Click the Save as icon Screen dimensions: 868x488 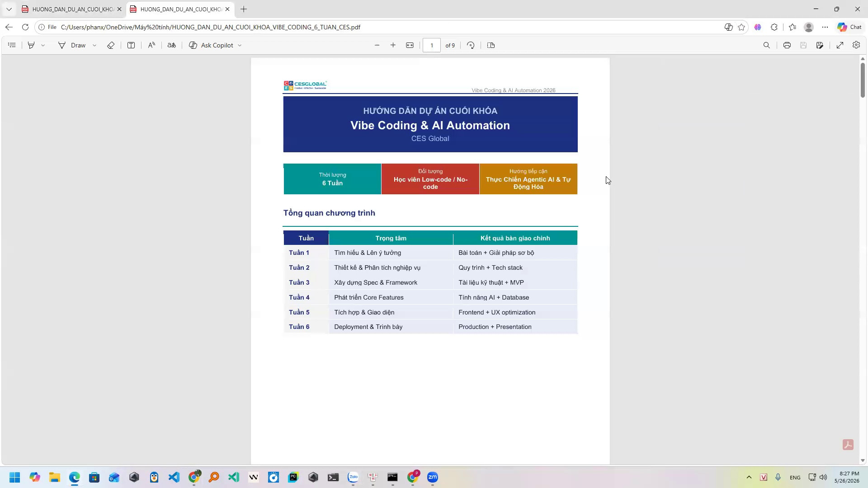(820, 45)
